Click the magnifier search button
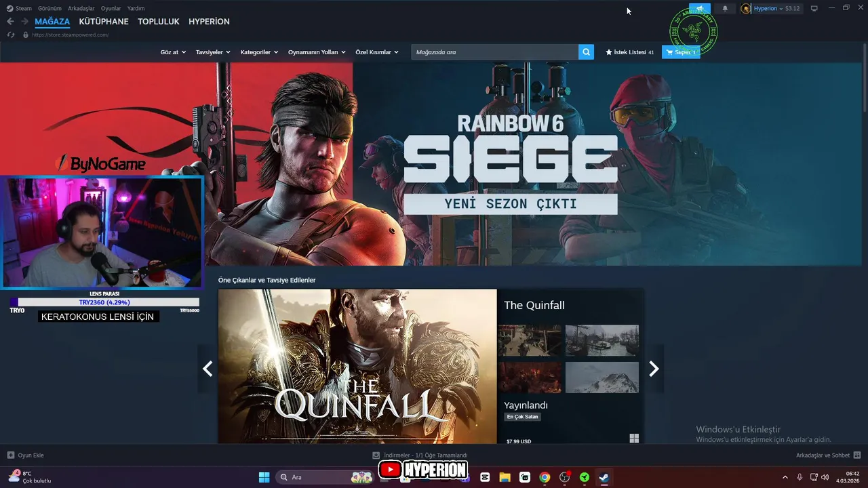The image size is (868, 488). tap(586, 52)
